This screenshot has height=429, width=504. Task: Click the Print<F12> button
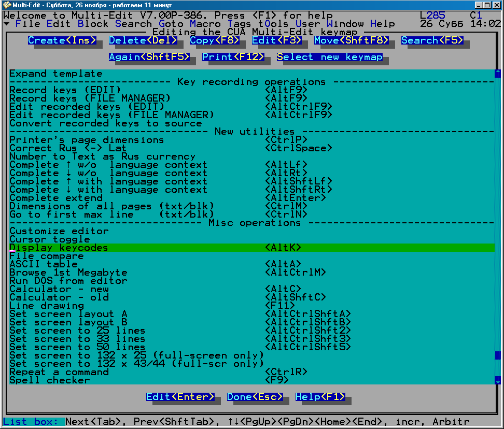click(x=233, y=57)
